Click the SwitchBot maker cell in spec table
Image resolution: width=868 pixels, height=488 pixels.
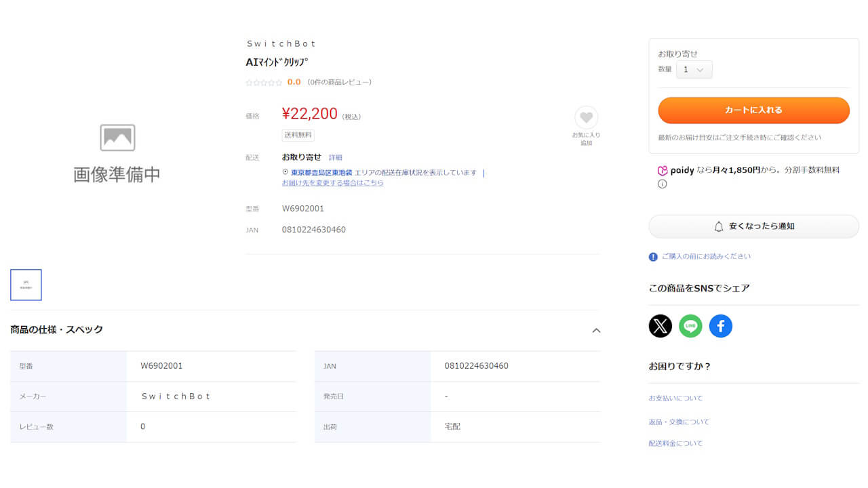[176, 396]
